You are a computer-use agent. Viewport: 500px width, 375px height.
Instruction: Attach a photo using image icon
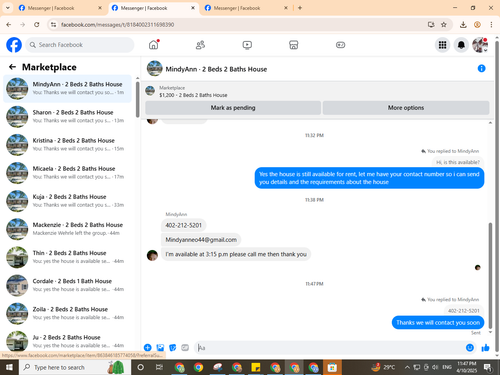(160, 348)
